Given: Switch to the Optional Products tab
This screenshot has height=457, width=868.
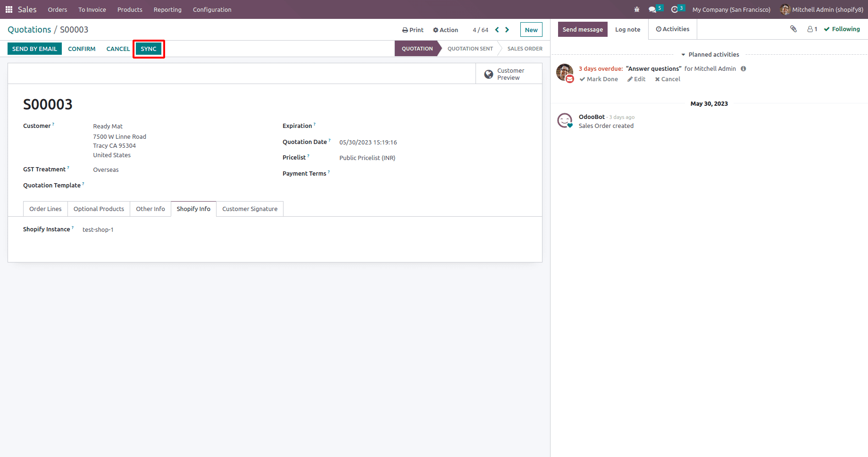Looking at the screenshot, I should tap(99, 209).
